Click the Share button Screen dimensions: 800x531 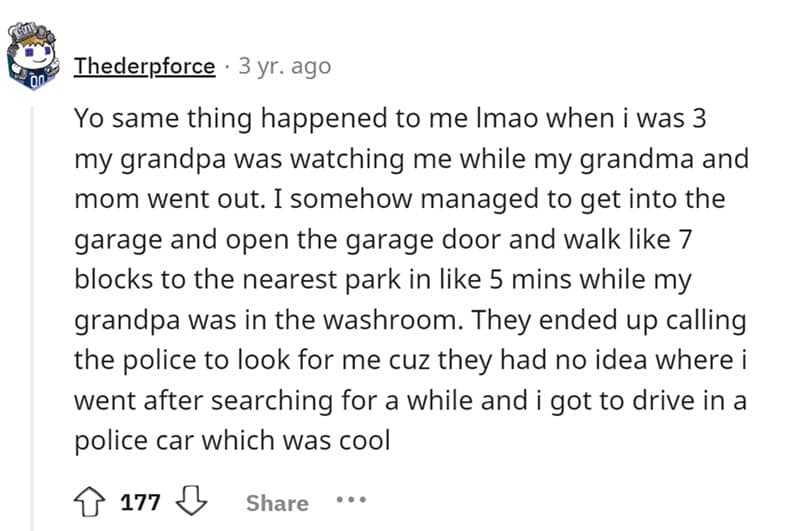coord(277,502)
